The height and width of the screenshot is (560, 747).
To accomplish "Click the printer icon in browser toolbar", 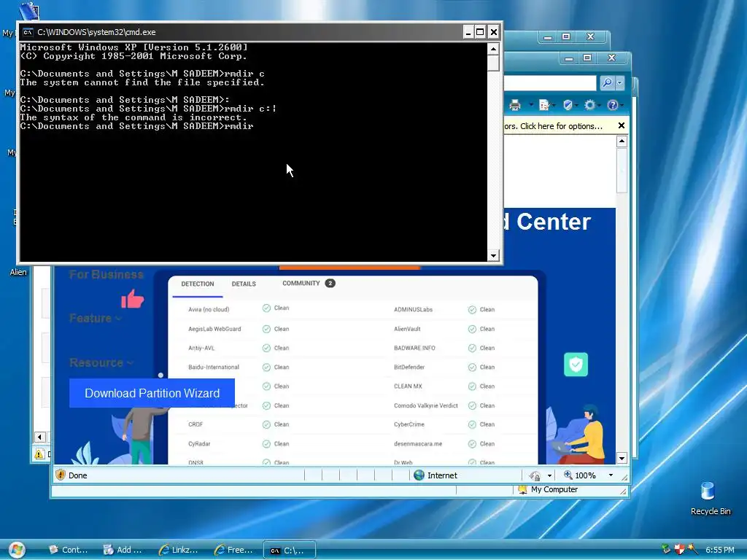I will [x=515, y=105].
